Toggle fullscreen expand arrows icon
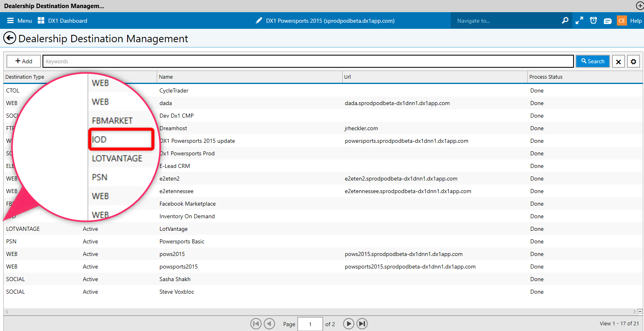 click(579, 21)
